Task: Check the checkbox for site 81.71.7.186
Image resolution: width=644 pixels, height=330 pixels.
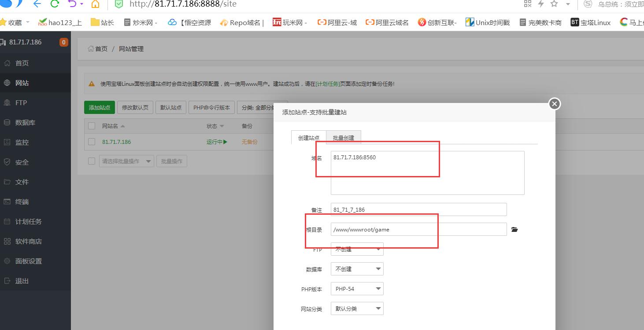Action: 92,142
